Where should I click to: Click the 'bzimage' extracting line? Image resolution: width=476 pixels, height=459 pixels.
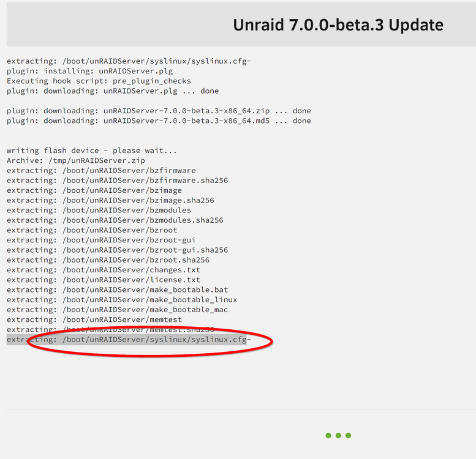tap(94, 191)
